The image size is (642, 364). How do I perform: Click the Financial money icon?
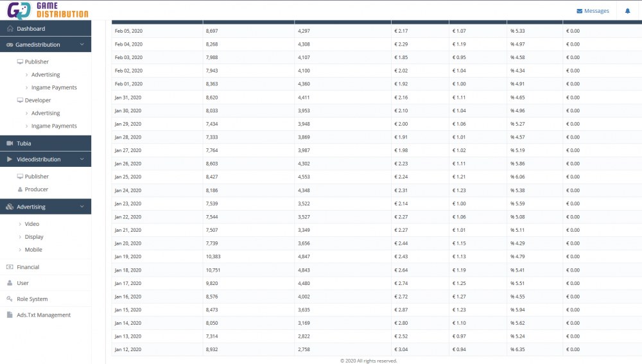(x=10, y=267)
